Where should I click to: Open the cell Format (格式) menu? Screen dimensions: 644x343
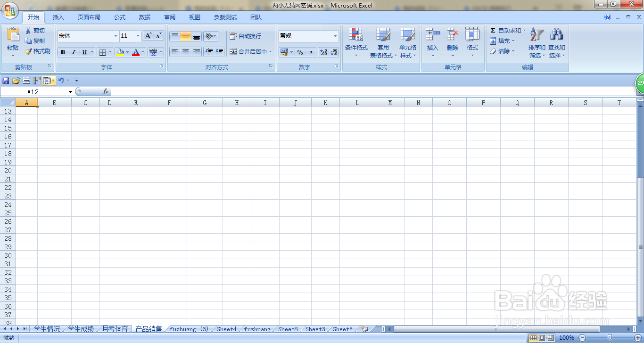click(x=472, y=42)
